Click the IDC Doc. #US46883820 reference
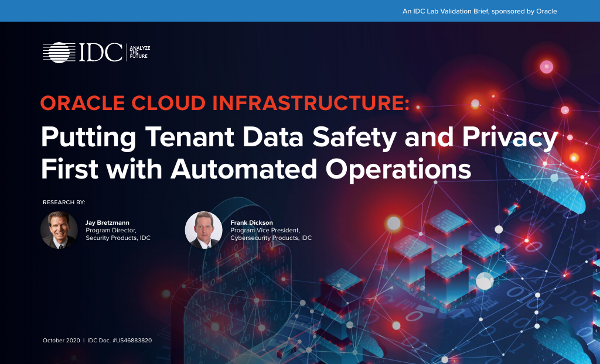Screen dimensions: 600x364 (120, 340)
